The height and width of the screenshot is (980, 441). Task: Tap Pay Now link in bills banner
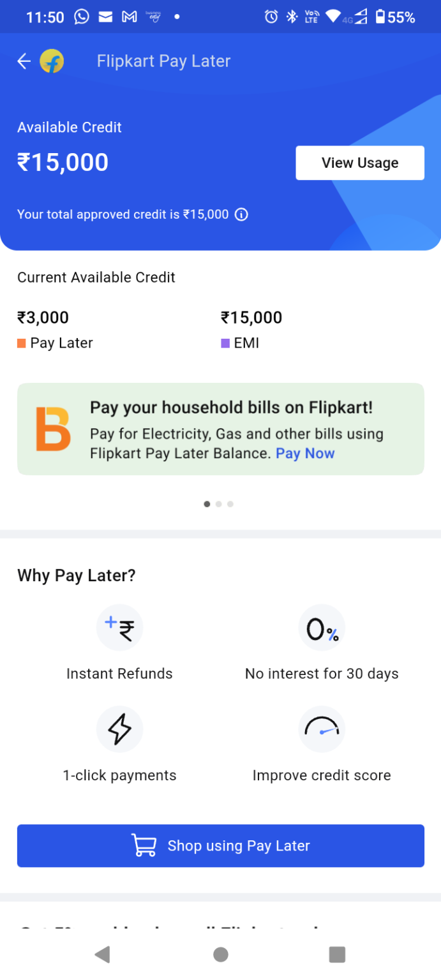click(x=305, y=453)
